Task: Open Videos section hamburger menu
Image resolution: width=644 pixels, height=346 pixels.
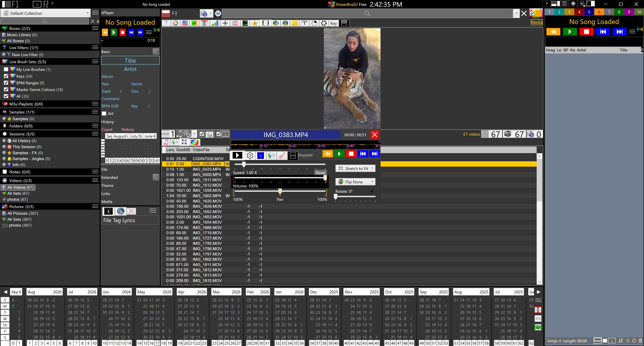Action: (x=95, y=180)
